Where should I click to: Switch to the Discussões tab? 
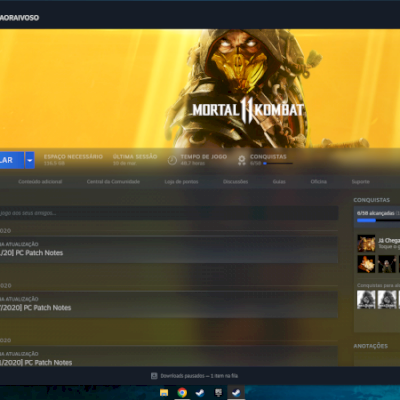tap(235, 182)
